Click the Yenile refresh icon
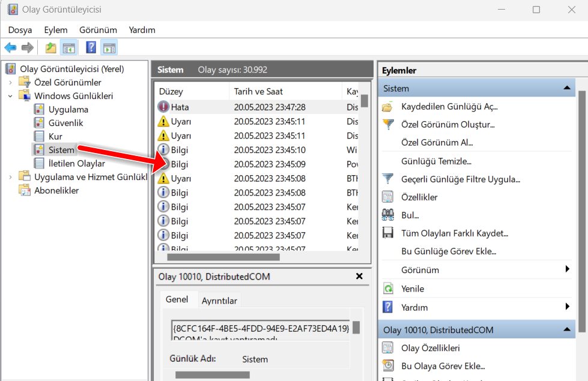 click(388, 289)
